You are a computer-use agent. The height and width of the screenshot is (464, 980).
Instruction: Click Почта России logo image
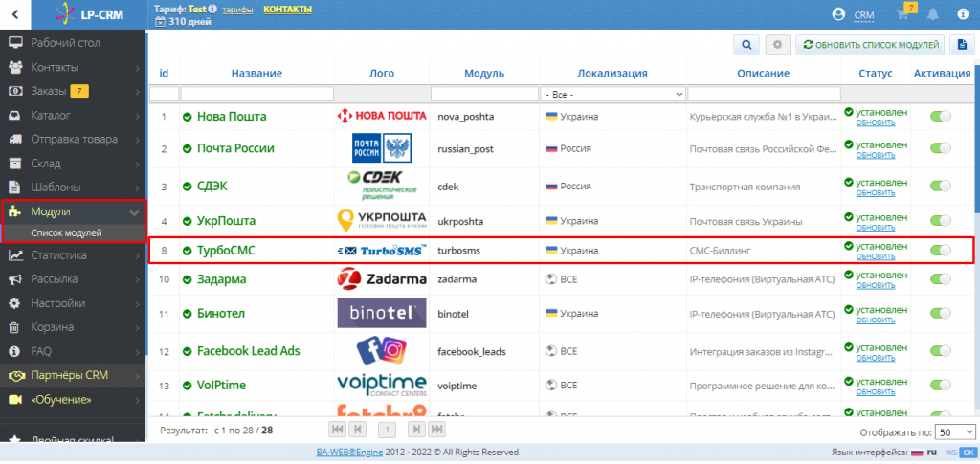coord(382,148)
